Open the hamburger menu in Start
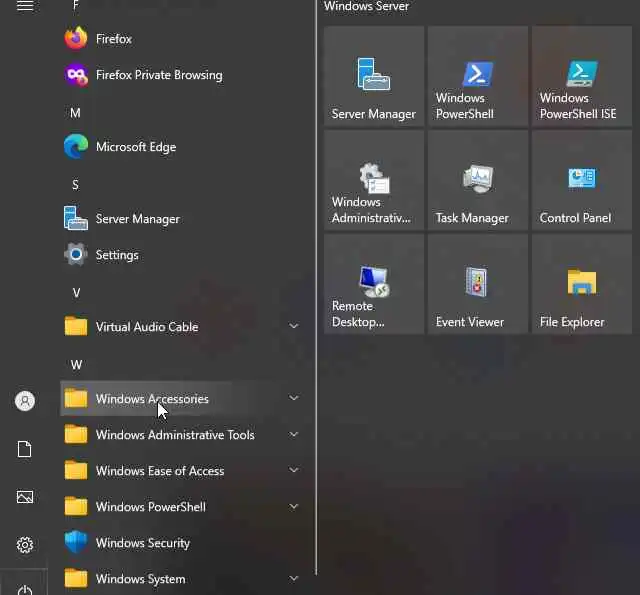 pyautogui.click(x=25, y=6)
